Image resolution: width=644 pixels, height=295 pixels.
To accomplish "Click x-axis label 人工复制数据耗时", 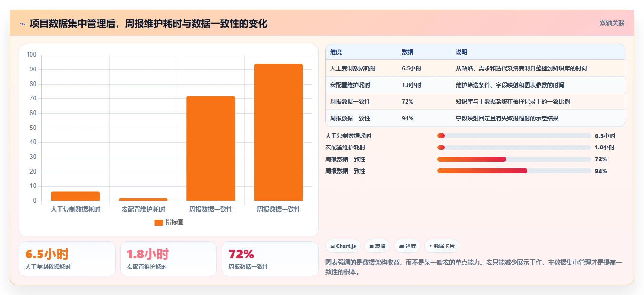I will 76,209.
